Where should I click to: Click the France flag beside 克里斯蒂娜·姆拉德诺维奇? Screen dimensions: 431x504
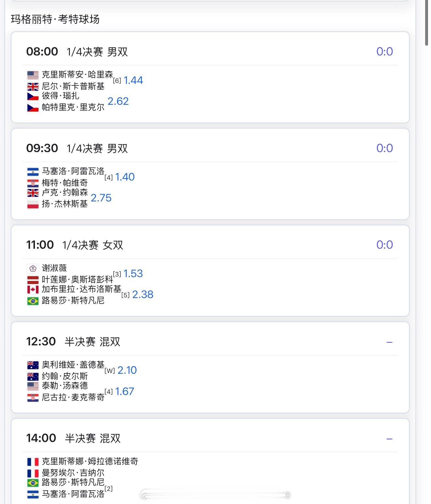(33, 462)
